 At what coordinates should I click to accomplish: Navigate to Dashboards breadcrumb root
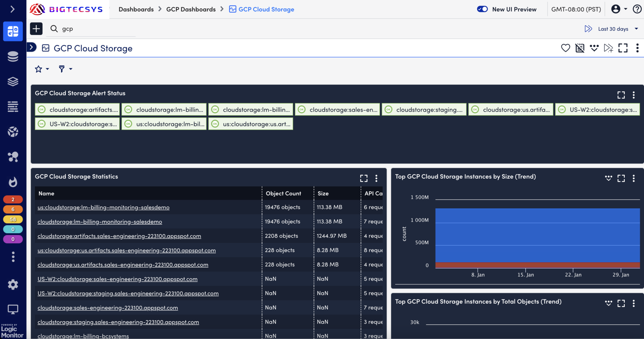pos(136,9)
